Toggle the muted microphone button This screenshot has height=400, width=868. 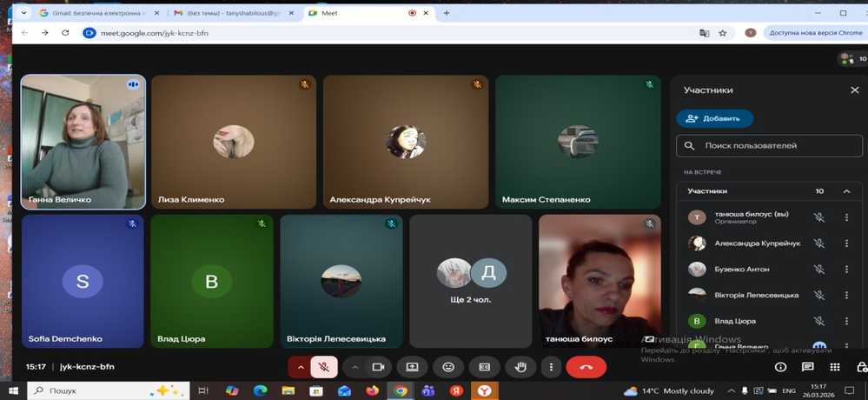[x=323, y=367]
